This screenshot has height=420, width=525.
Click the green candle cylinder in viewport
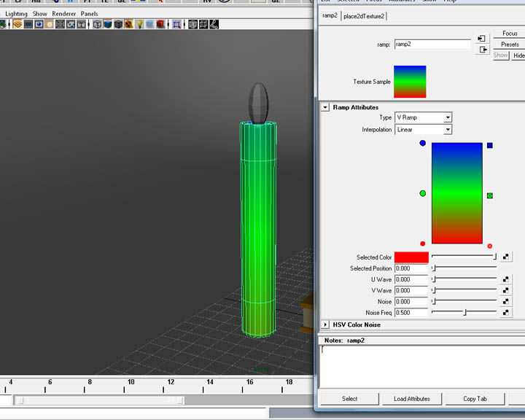point(258,230)
